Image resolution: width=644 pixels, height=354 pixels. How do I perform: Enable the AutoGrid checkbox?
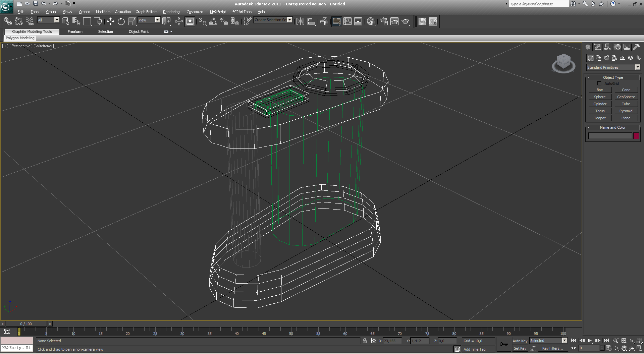[599, 83]
